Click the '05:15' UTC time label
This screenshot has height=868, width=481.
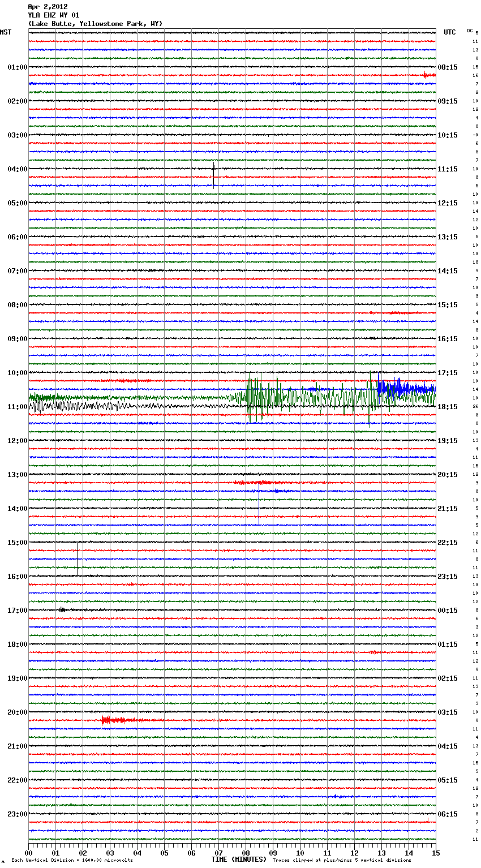click(x=448, y=780)
